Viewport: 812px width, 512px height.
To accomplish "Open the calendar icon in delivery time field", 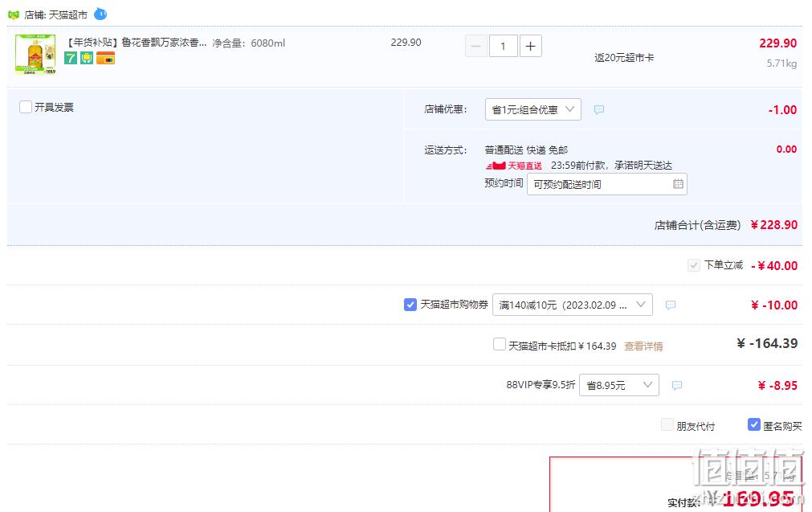I will [x=678, y=184].
